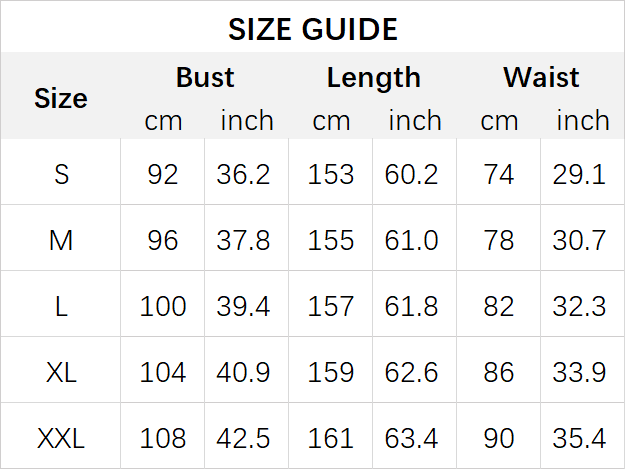Click waist value 29.1 inch for S
The image size is (625, 469).
580,174
